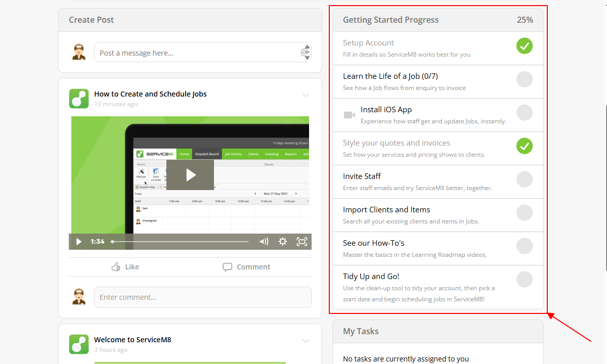Click the video camera icon beside Install iOS App

pos(349,115)
